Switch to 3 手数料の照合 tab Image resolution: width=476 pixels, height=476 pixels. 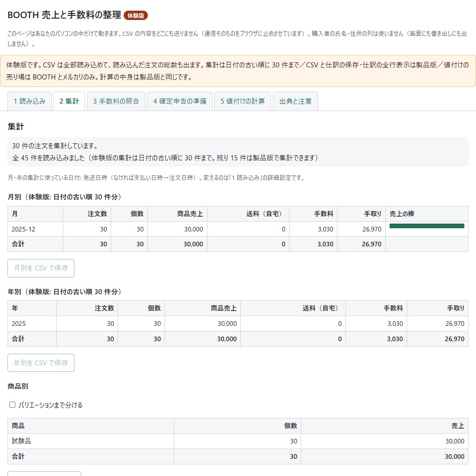tap(116, 101)
